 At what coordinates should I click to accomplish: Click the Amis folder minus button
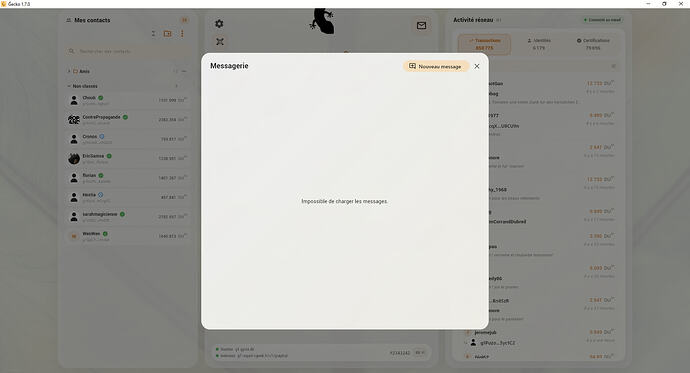click(184, 71)
